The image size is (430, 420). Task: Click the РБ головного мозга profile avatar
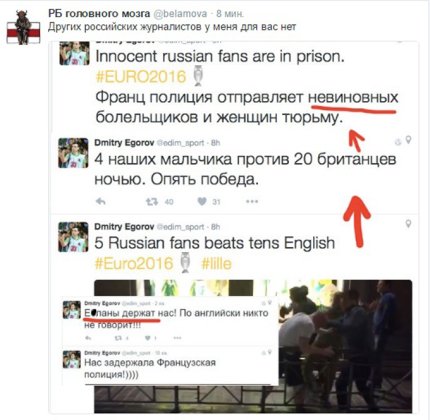click(x=23, y=27)
